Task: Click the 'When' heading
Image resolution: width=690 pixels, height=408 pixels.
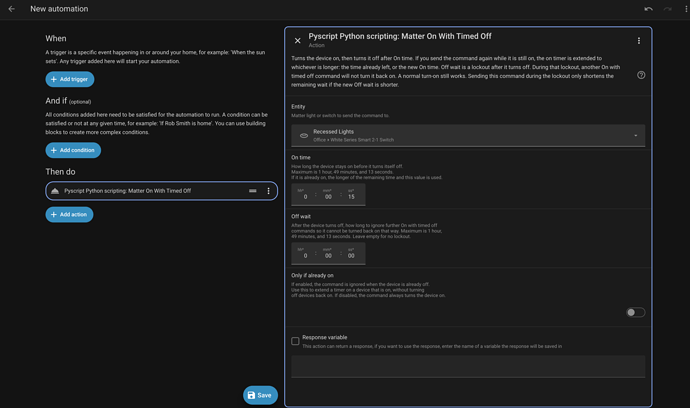Action: tap(56, 39)
